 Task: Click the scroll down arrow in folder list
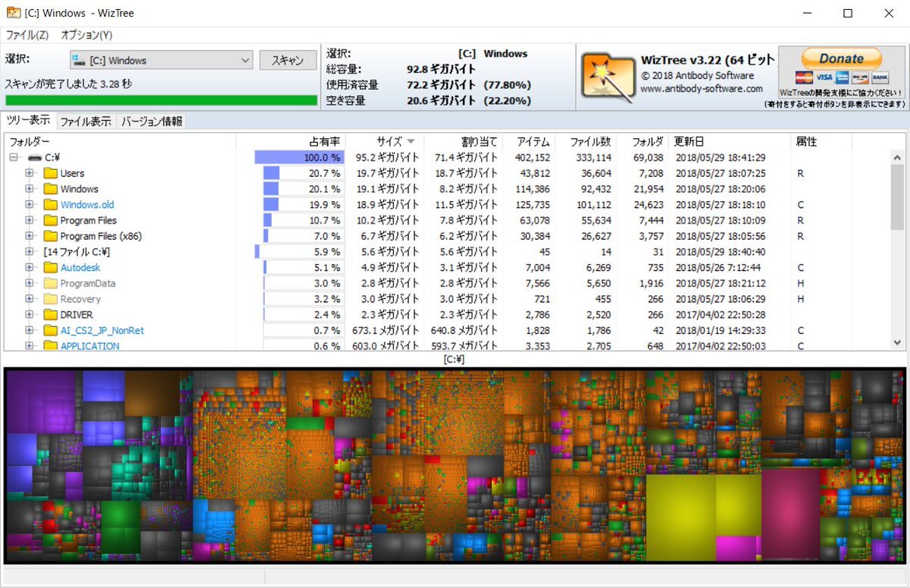coord(897,342)
